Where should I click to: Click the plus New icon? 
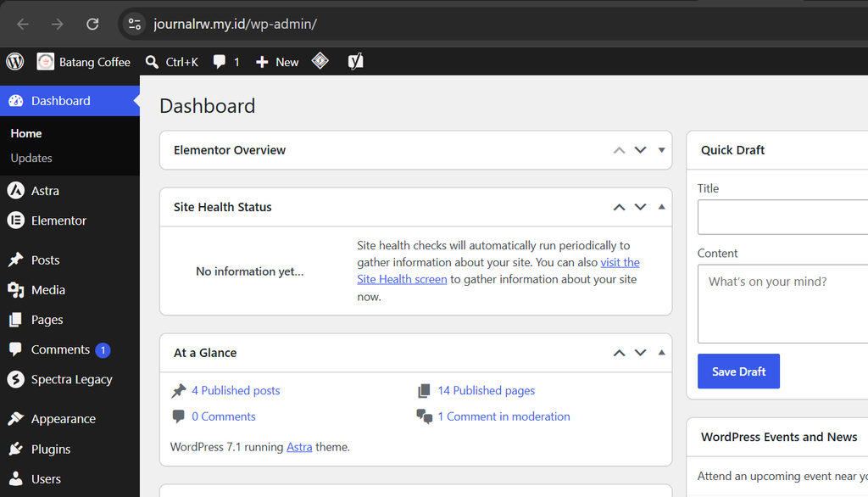[262, 62]
